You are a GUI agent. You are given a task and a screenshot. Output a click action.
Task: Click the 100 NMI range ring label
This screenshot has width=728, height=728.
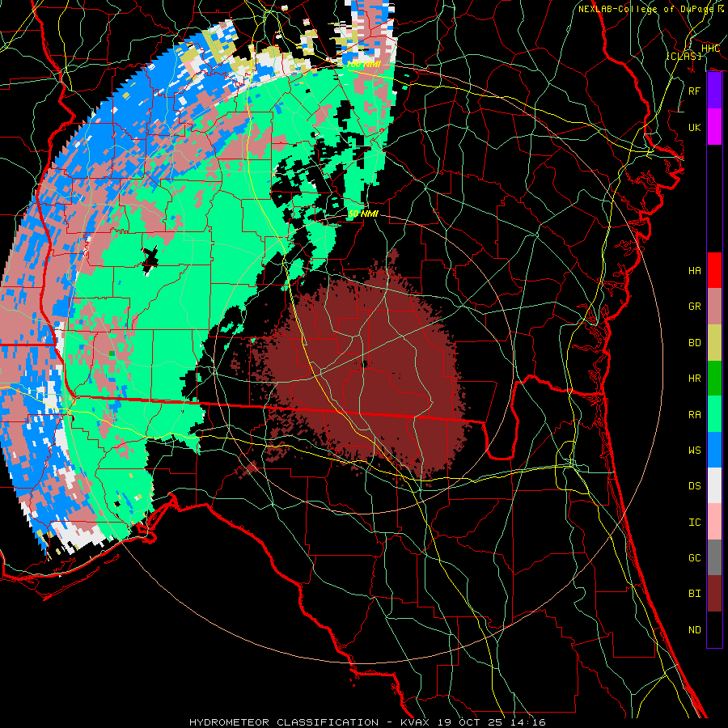click(363, 64)
